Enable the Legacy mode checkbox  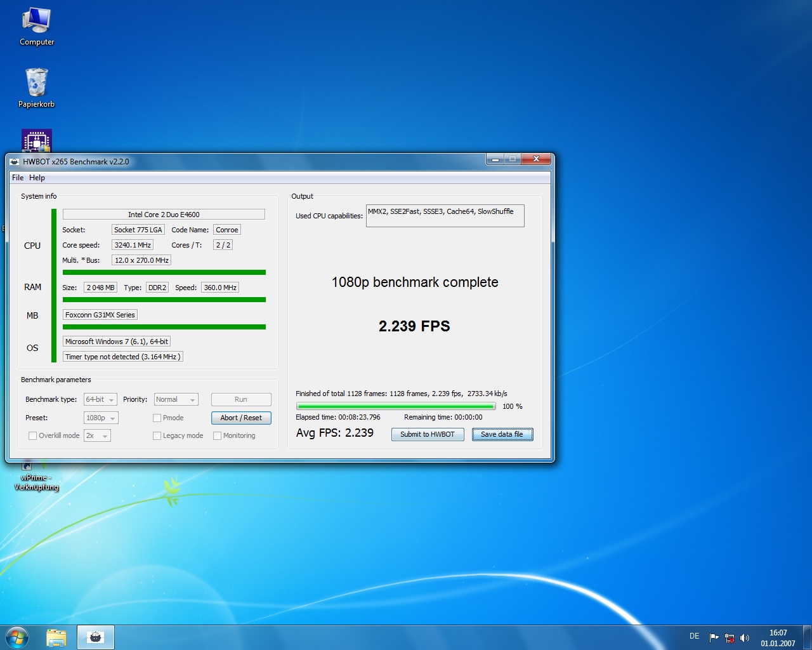point(157,435)
